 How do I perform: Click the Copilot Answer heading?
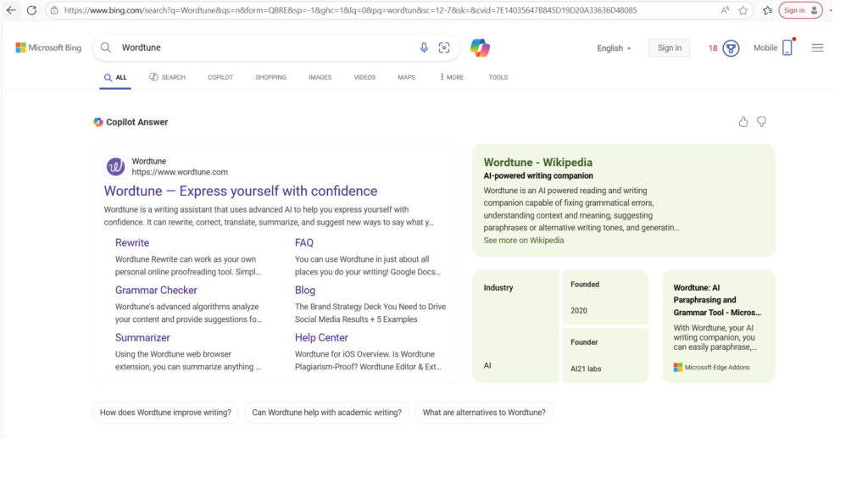coord(136,122)
